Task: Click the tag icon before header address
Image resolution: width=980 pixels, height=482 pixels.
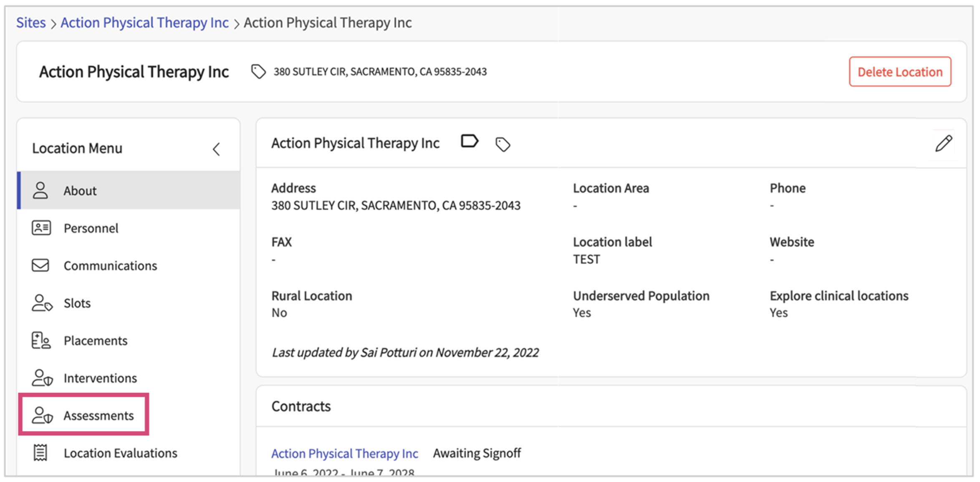Action: pyautogui.click(x=258, y=72)
